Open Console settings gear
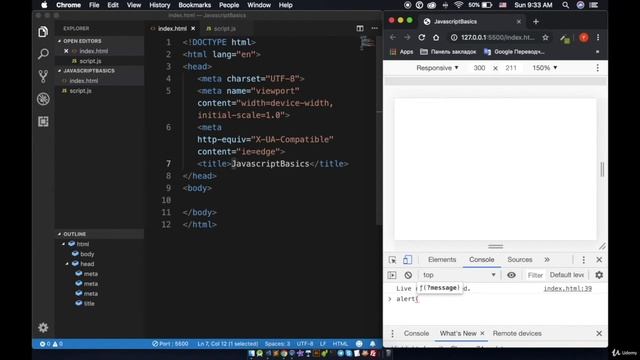 (x=599, y=275)
